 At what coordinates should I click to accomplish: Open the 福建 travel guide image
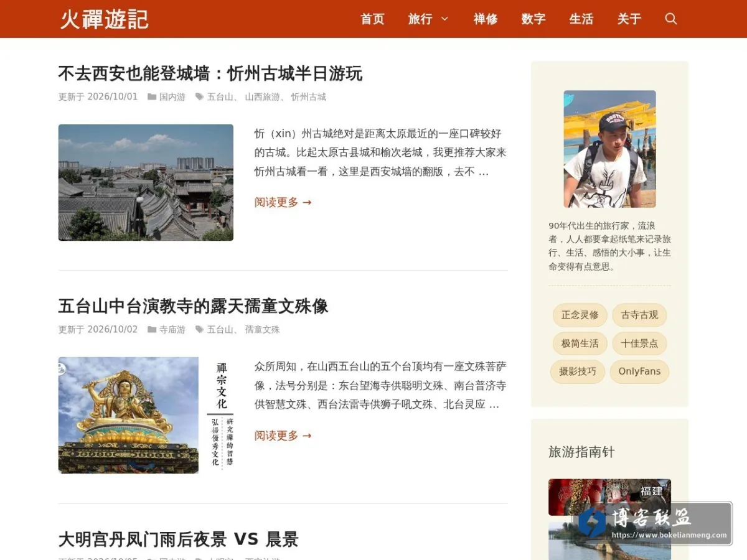pyautogui.click(x=609, y=497)
